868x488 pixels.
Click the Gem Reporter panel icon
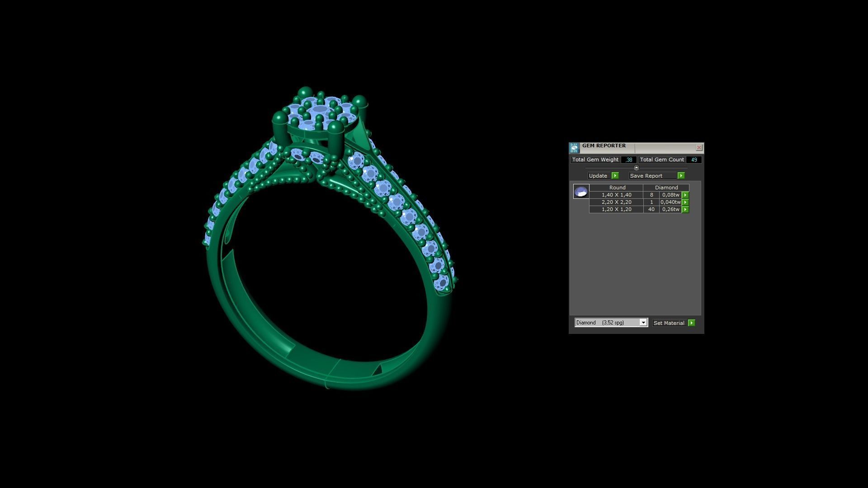click(x=574, y=148)
